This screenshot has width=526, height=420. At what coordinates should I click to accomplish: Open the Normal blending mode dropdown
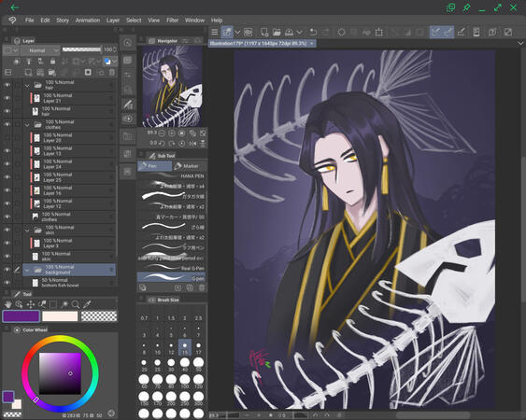(40, 50)
